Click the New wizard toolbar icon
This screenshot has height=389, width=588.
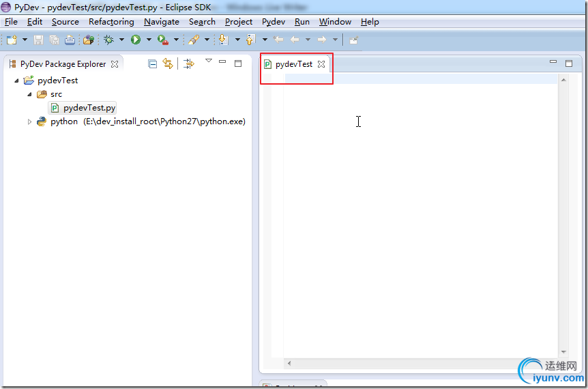point(12,40)
